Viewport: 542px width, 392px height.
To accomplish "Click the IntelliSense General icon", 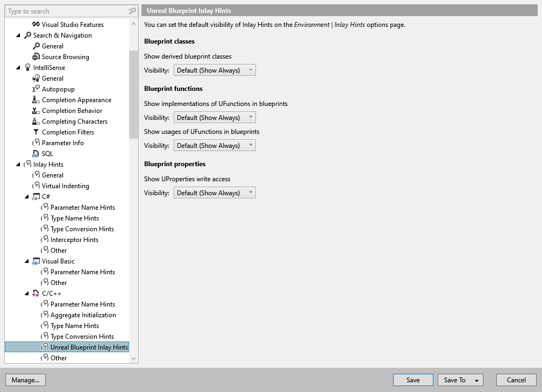I will 36,78.
